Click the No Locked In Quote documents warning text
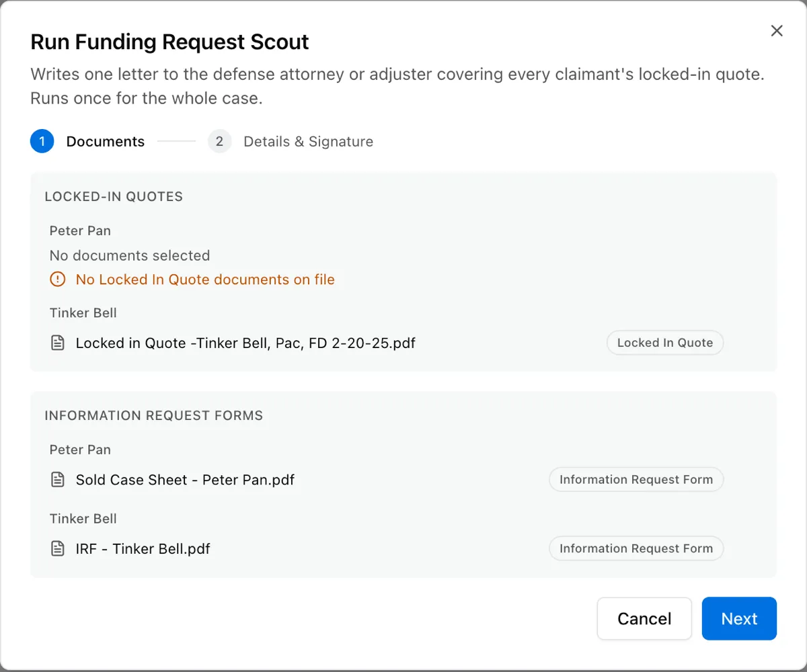Image resolution: width=807 pixels, height=672 pixels. coord(205,280)
